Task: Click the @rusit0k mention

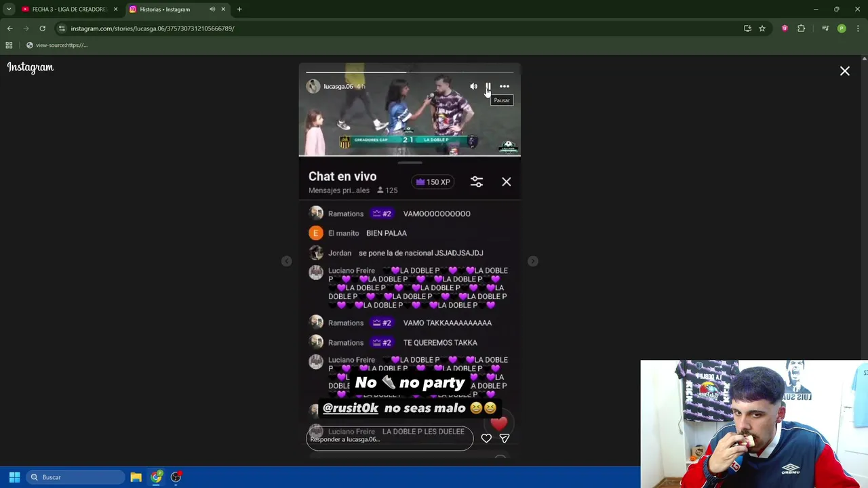Action: coord(351,408)
